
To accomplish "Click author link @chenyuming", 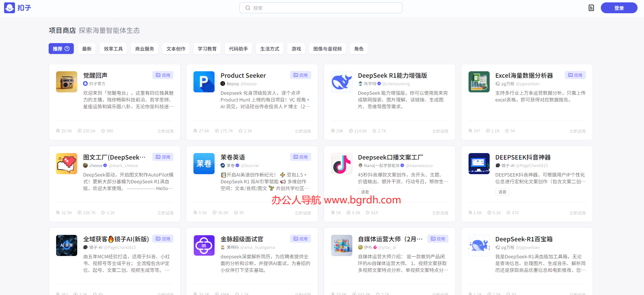I will 396,84.
